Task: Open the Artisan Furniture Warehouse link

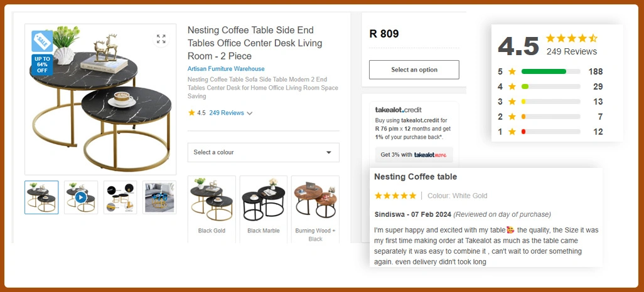Action: pos(226,69)
